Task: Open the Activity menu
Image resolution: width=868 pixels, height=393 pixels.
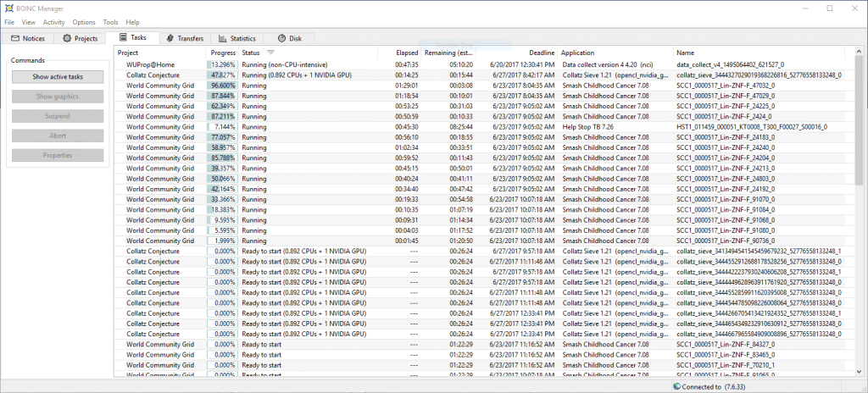Action: tap(53, 22)
